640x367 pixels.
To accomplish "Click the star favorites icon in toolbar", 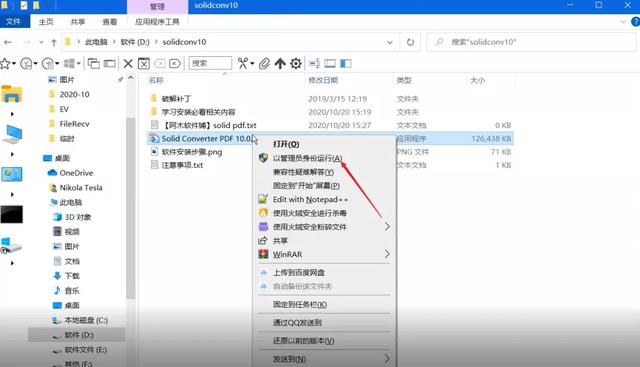I will coord(5,63).
